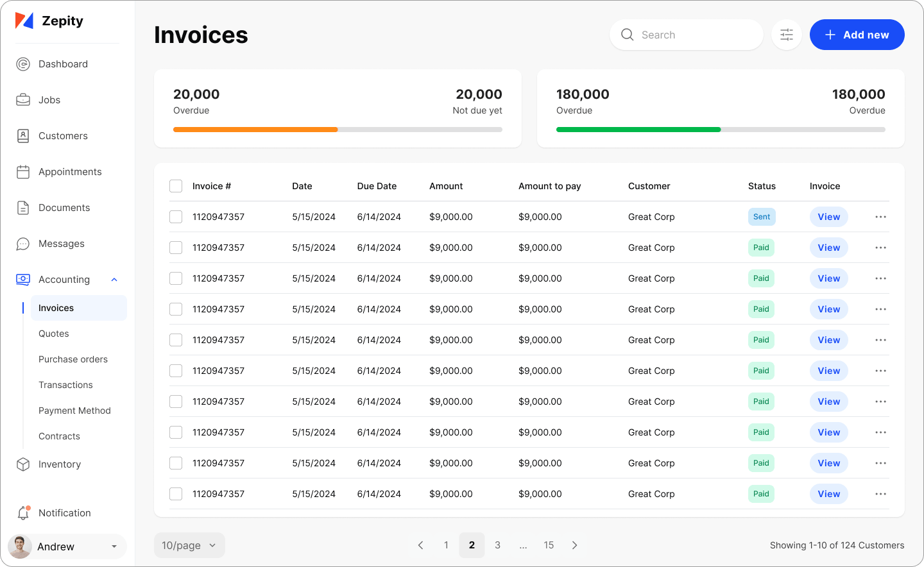Image resolution: width=924 pixels, height=567 pixels.
Task: Click the Inventory box icon
Action: 23,464
